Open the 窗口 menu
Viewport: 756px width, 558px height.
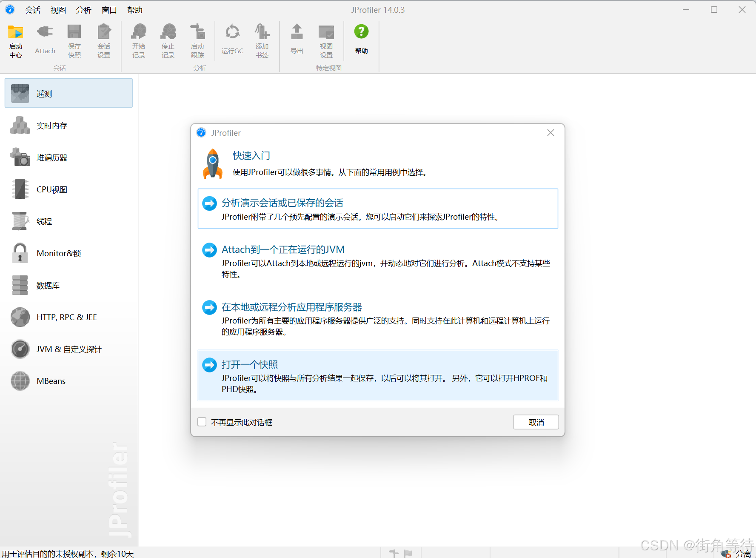pyautogui.click(x=109, y=10)
